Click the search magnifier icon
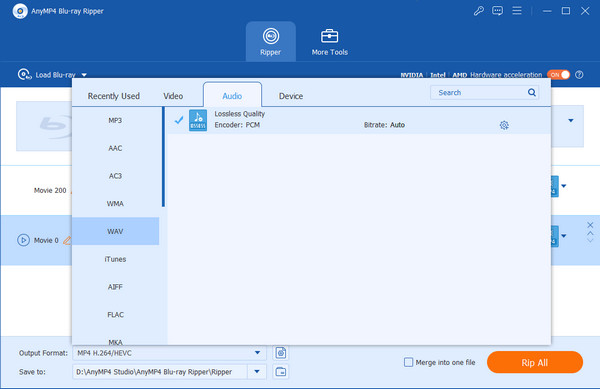This screenshot has width=600, height=389. click(x=532, y=93)
